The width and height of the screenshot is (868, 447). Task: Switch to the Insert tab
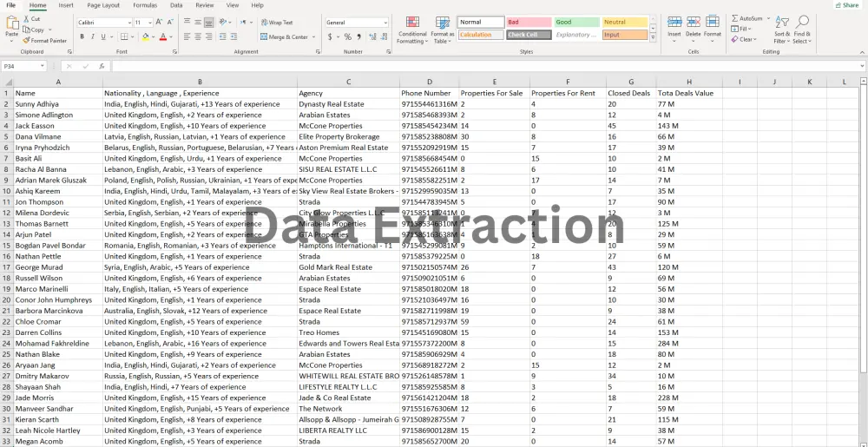pos(66,5)
